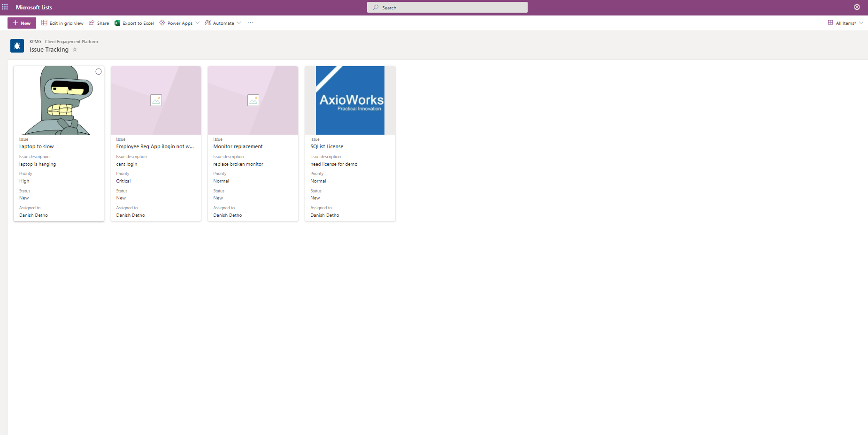The image size is (868, 435).
Task: Open the All Items view switcher
Action: coord(845,23)
